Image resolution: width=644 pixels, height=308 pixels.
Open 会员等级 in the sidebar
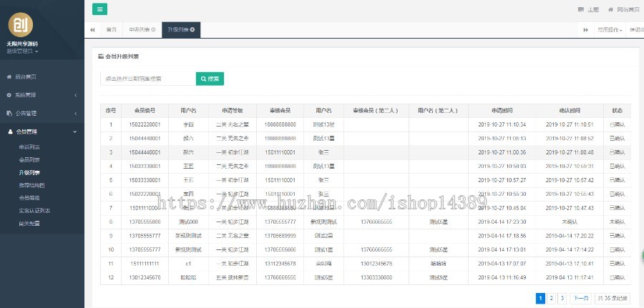(29, 198)
